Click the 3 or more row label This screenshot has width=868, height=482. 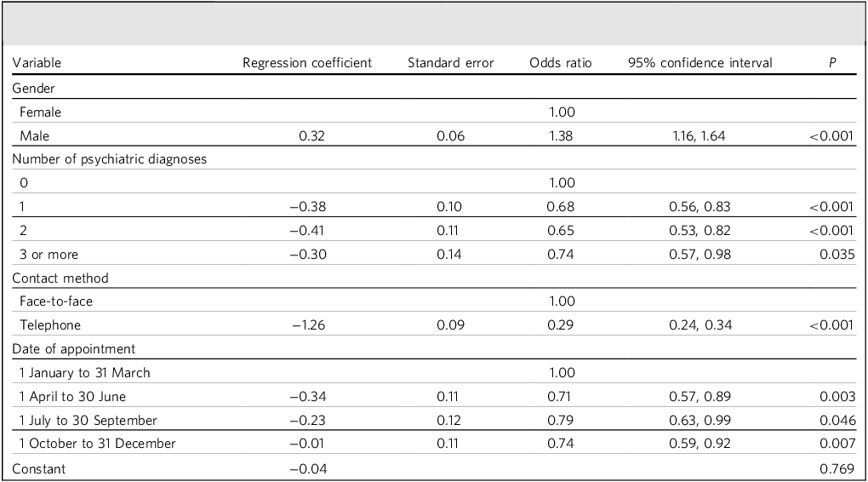point(49,255)
